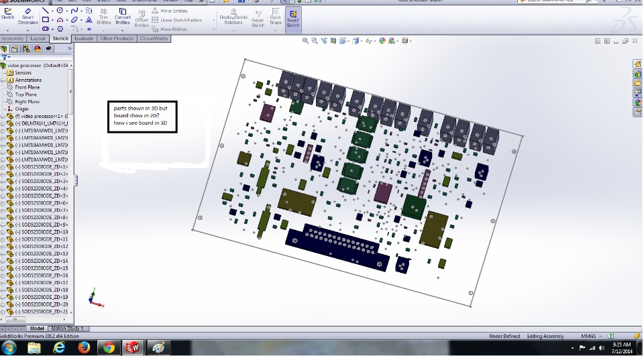The height and width of the screenshot is (362, 644).
Task: Click Zoom to Fit icon
Action: tap(305, 41)
